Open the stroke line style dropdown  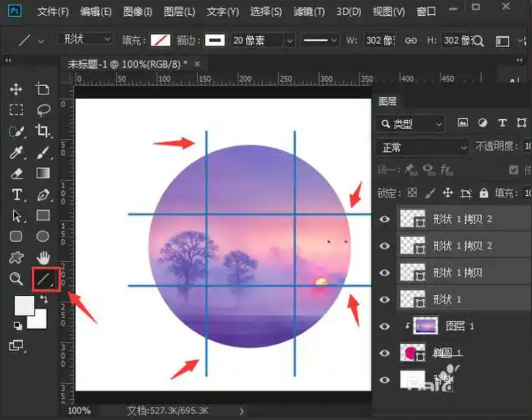(x=320, y=41)
